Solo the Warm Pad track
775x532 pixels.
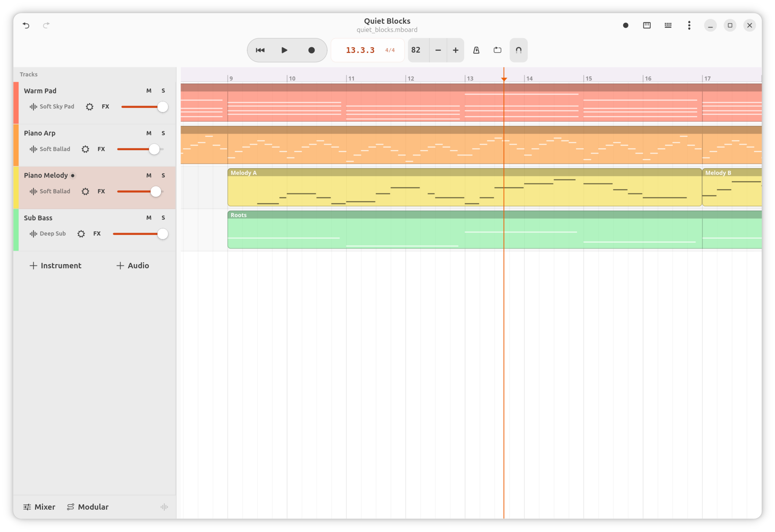(163, 91)
